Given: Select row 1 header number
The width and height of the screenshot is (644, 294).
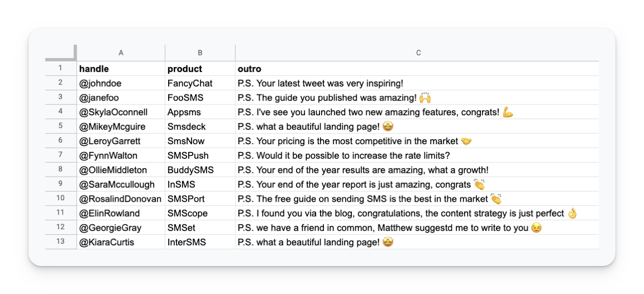Looking at the screenshot, I should [61, 68].
